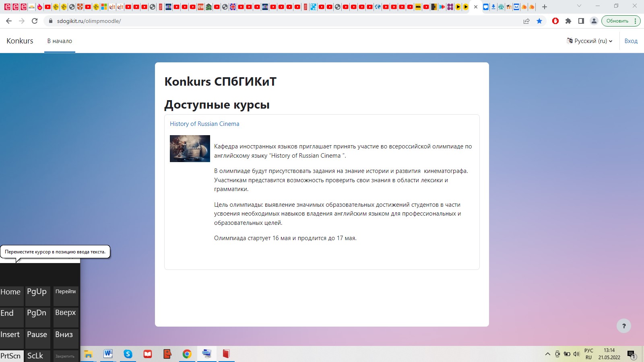The height and width of the screenshot is (362, 644).
Task: Click text 'Олимпиада стартует 16 мая и продлится до 17 мая.'
Action: tap(285, 238)
